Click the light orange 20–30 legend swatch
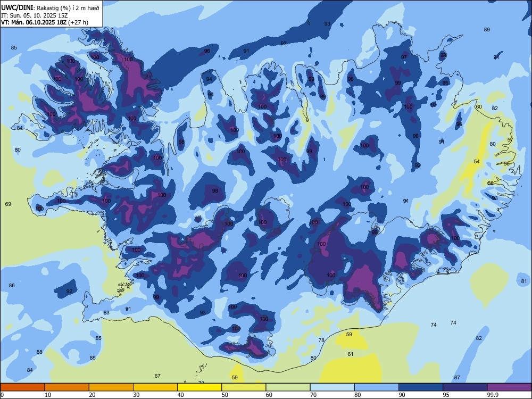Viewport: 532px width, 399px height. pos(111,387)
